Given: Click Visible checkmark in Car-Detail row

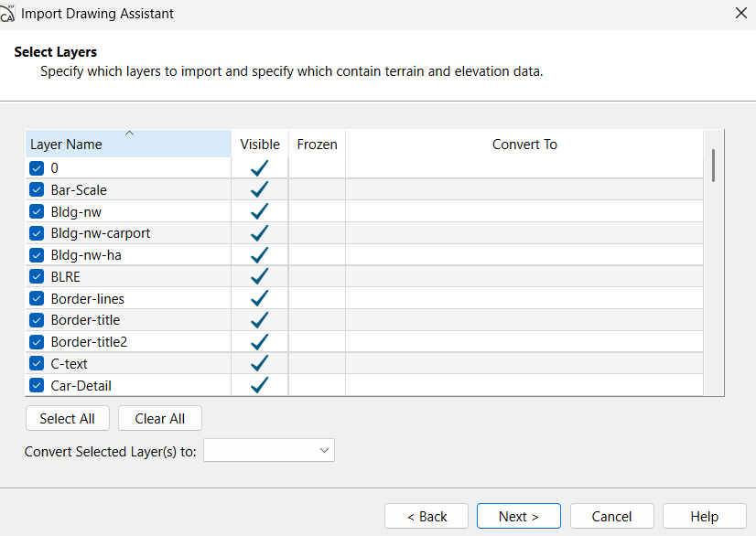Looking at the screenshot, I should coord(259,385).
